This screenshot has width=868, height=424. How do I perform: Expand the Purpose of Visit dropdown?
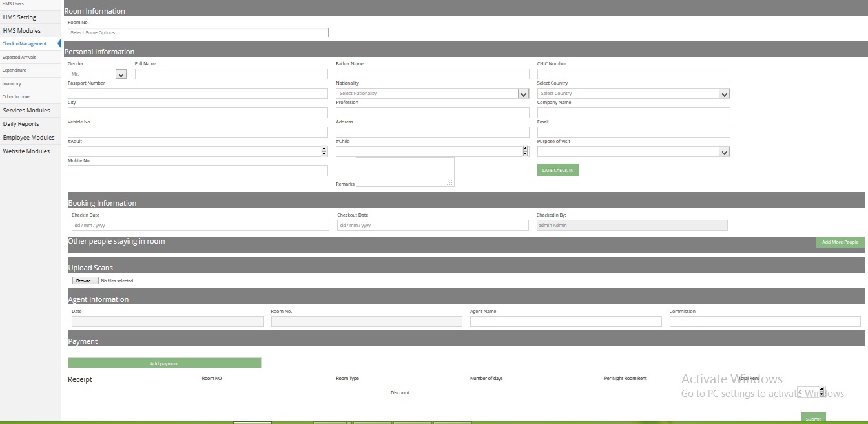pos(724,152)
